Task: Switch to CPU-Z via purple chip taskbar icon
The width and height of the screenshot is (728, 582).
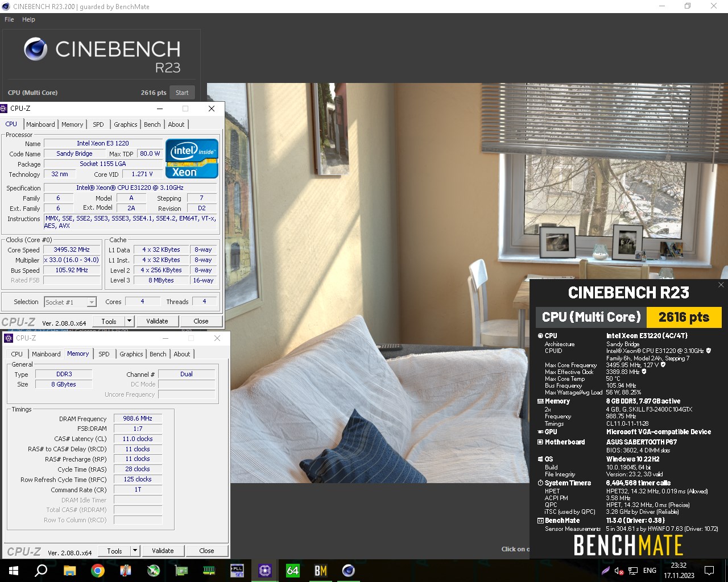Action: click(x=265, y=571)
